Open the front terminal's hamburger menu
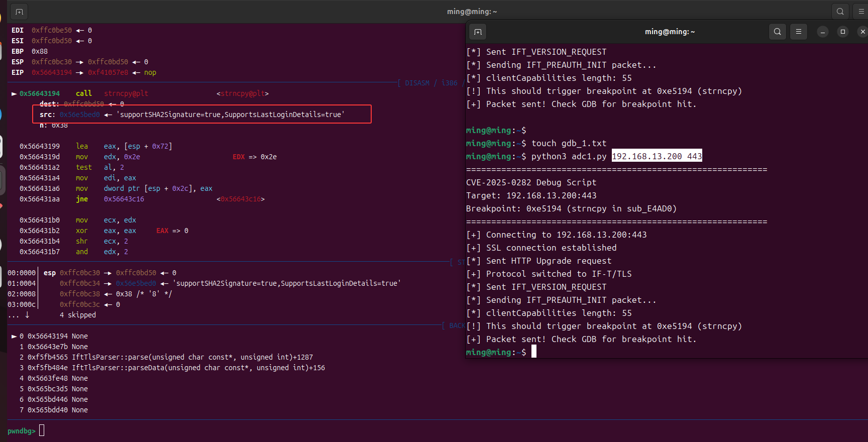Viewport: 868px width, 442px height. tap(798, 32)
